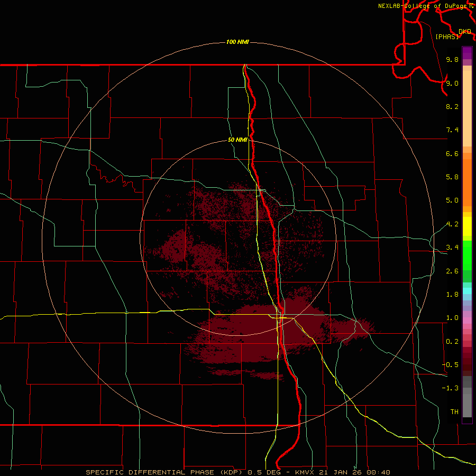Click the 1.8 scale value
476x476 pixels.
[x=452, y=295]
